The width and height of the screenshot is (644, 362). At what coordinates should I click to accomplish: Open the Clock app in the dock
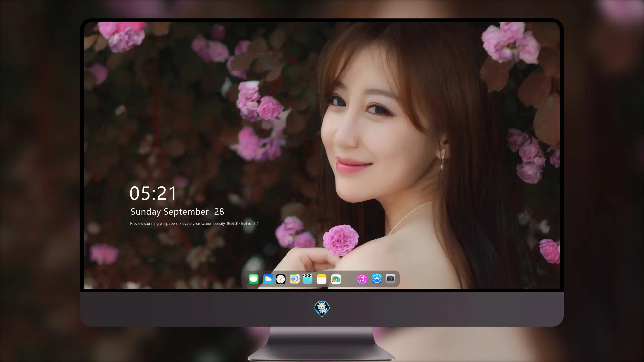(x=281, y=279)
